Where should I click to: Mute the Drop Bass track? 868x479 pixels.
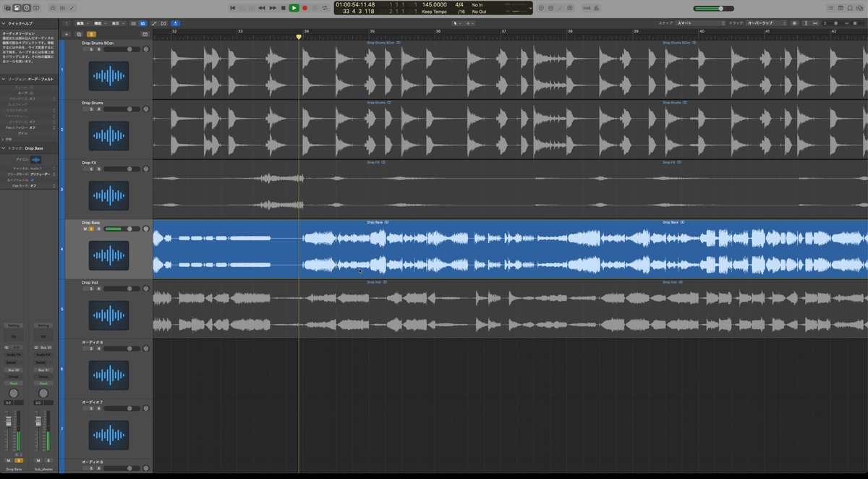click(85, 229)
